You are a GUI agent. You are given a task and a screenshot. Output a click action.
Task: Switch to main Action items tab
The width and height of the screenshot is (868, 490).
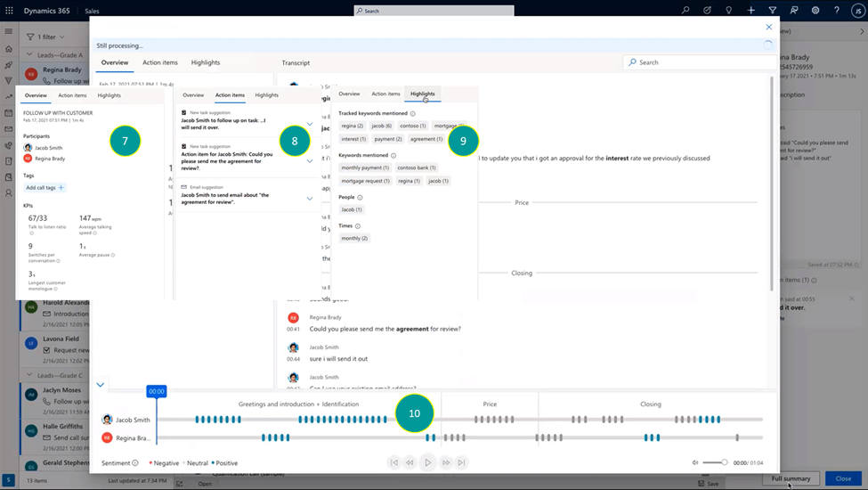tap(160, 62)
